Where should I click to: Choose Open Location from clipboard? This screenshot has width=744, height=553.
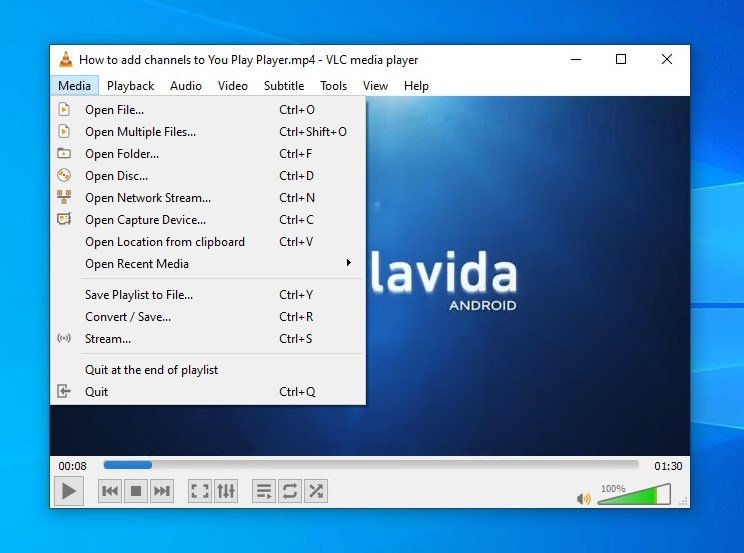tap(208, 242)
